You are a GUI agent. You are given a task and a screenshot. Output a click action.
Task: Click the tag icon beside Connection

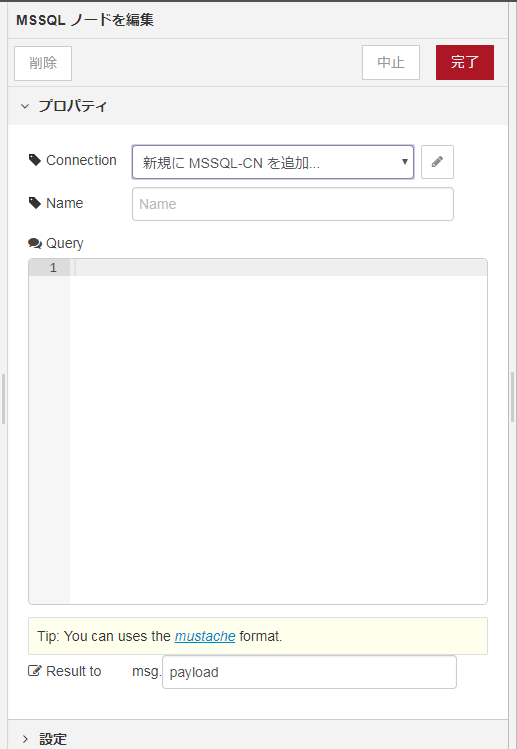35,160
